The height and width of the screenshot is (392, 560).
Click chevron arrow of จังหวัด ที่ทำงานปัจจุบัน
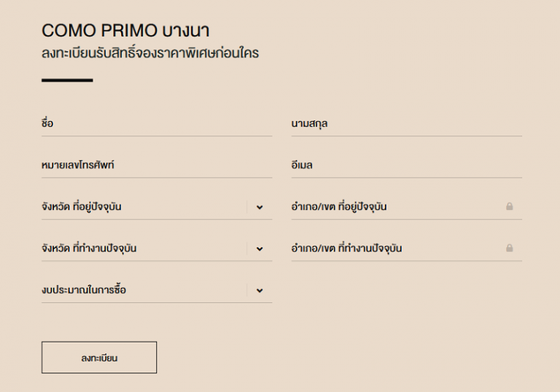260,249
